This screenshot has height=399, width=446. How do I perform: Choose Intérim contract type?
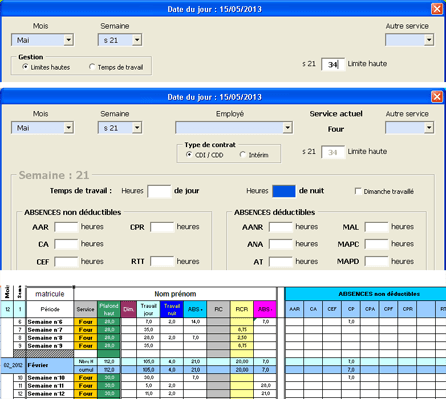[242, 155]
